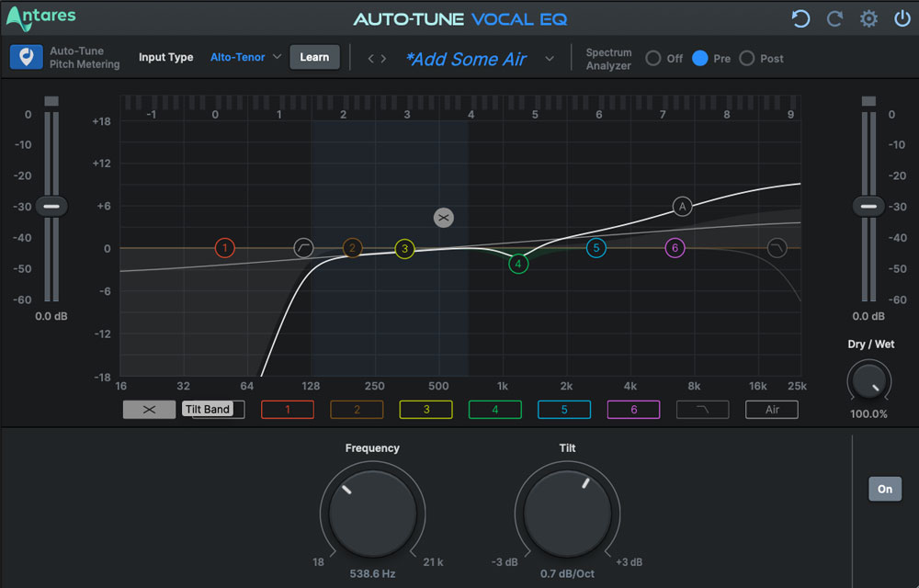
Task: Click the output 0.0 dB readout
Action: tap(868, 316)
